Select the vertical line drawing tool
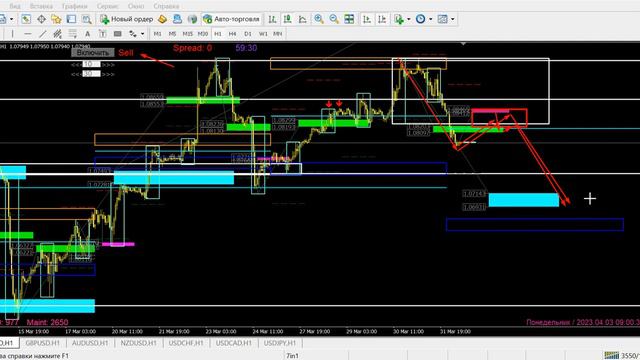The width and height of the screenshot is (640, 360). 12,34
